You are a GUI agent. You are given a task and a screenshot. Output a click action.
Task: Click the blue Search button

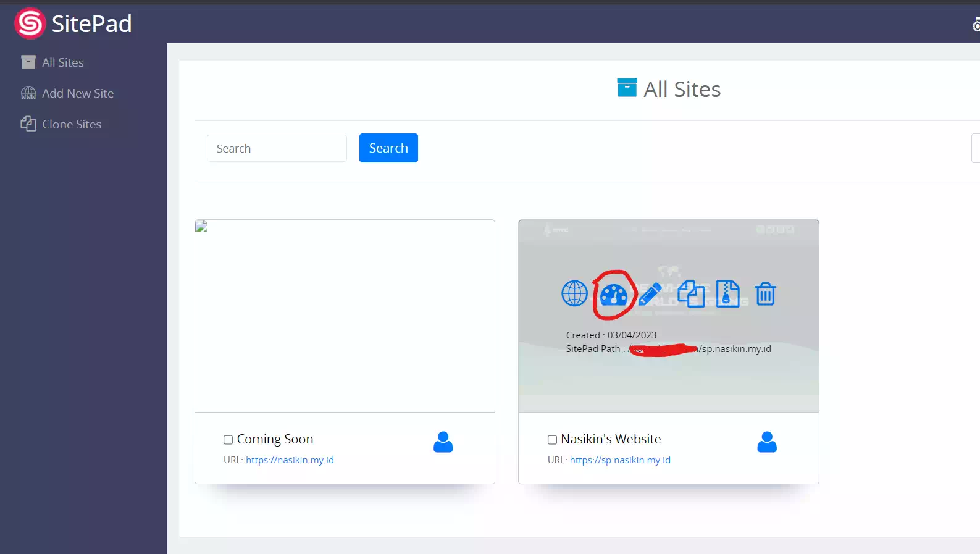click(x=388, y=148)
